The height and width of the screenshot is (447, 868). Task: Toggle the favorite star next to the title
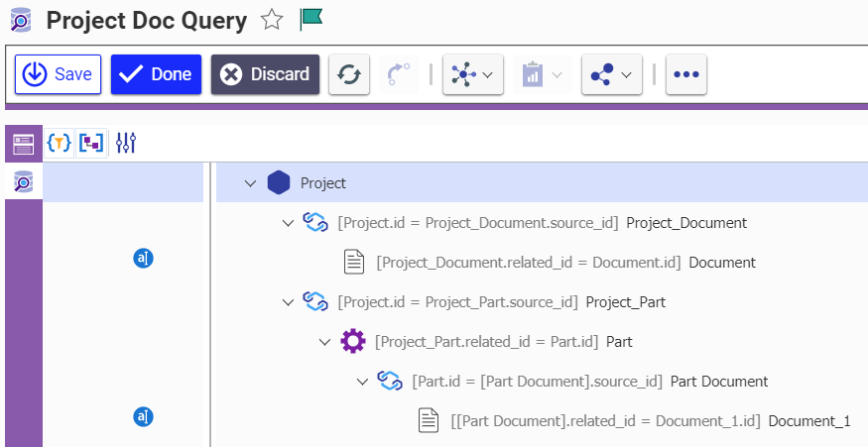click(272, 21)
